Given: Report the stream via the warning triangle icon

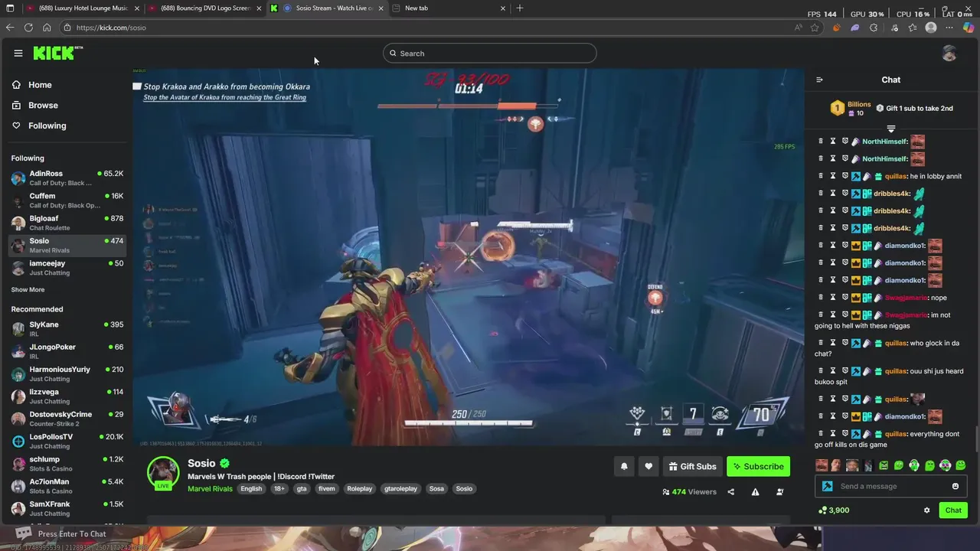Looking at the screenshot, I should coord(755,492).
